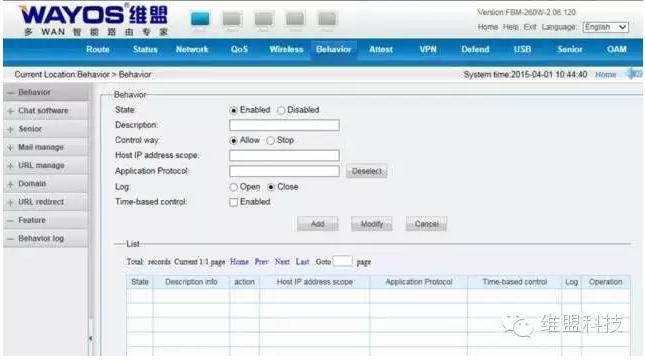Click the WAYOS logo
This screenshot has width=645, height=363.
(94, 19)
